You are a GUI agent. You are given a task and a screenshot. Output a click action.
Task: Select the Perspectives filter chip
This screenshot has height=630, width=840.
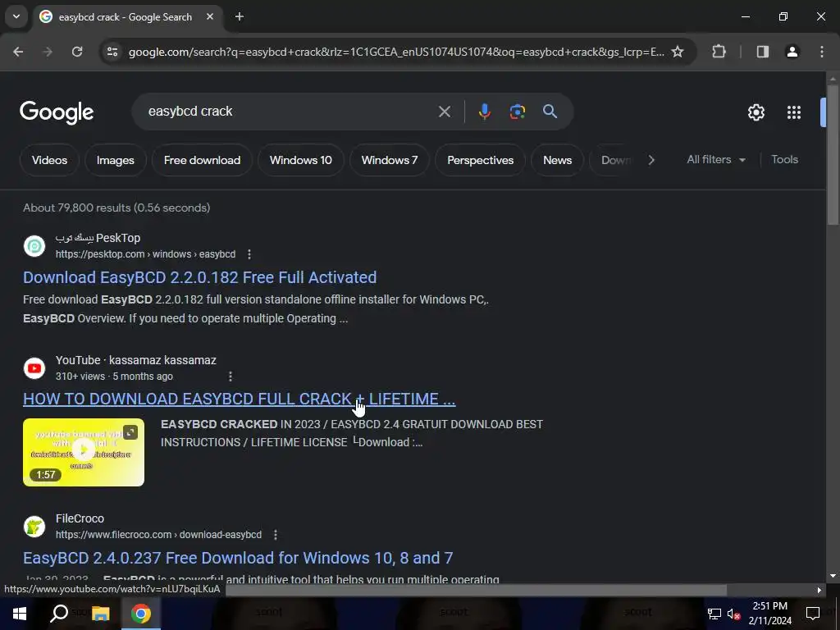point(480,160)
